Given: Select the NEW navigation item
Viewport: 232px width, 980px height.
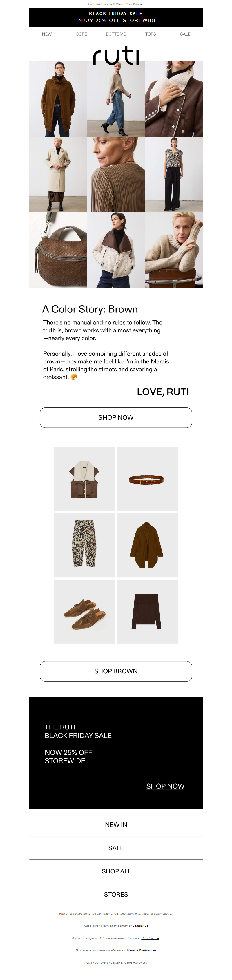Looking at the screenshot, I should [46, 34].
